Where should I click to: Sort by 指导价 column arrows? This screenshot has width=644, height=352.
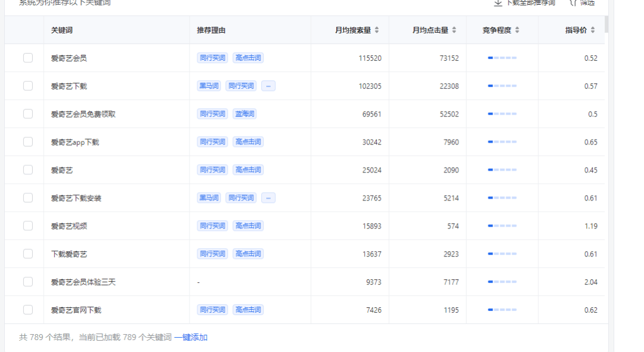pyautogui.click(x=593, y=30)
